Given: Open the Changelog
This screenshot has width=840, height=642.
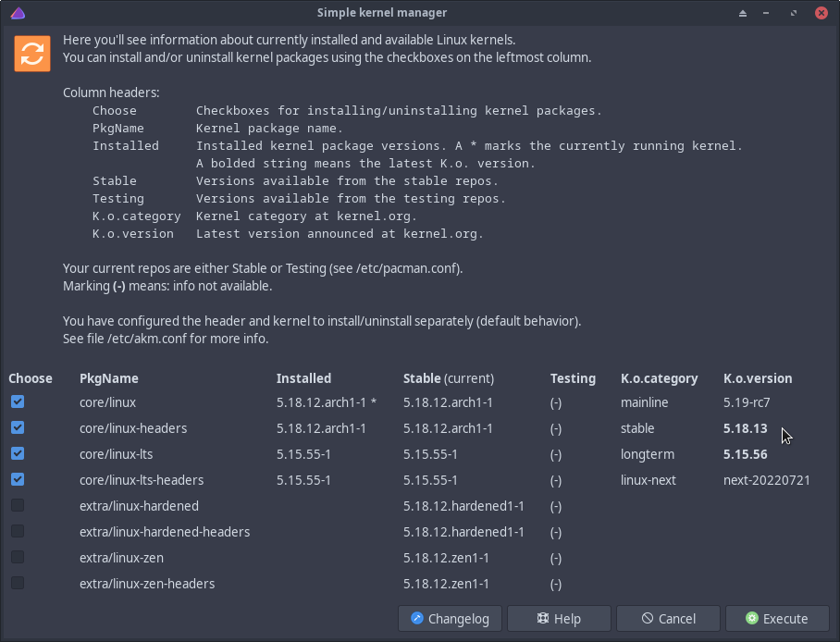Looking at the screenshot, I should [x=450, y=619].
